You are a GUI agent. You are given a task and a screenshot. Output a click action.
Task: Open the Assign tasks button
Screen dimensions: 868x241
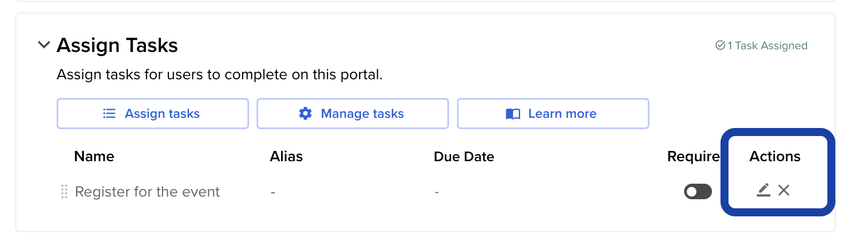pyautogui.click(x=152, y=114)
